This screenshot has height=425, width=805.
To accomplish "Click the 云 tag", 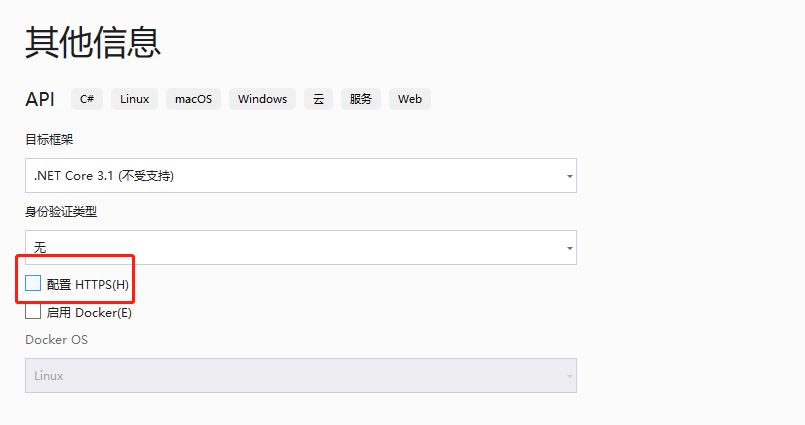I will 318,99.
